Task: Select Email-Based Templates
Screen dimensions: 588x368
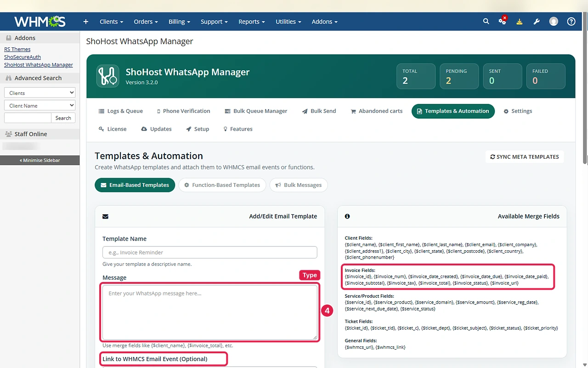Action: [x=135, y=185]
